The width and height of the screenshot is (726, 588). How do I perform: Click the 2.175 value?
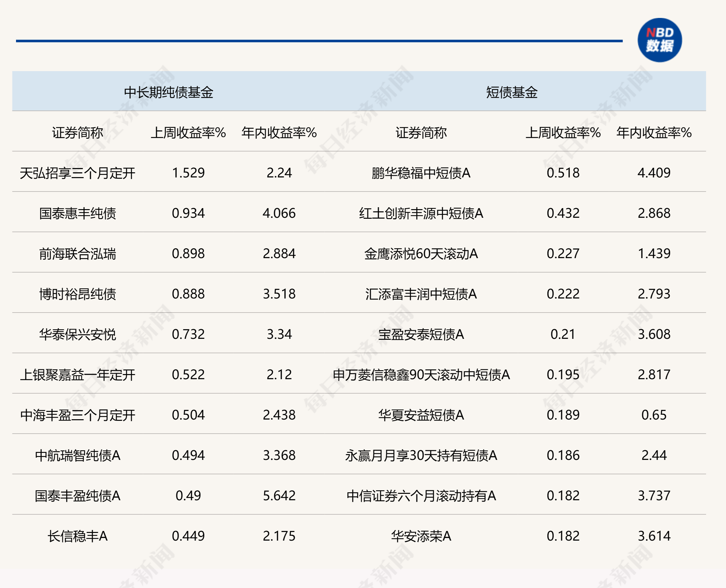279,535
